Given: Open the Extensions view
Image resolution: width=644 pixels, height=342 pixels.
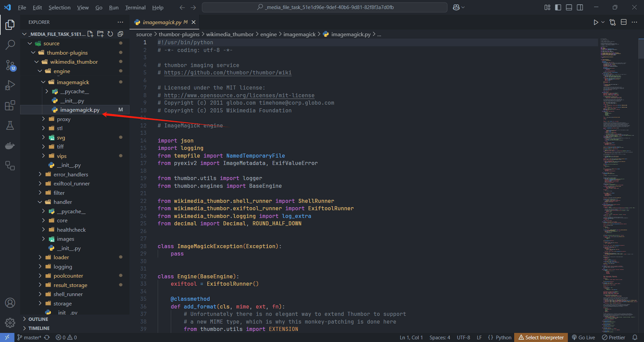Looking at the screenshot, I should pos(10,105).
